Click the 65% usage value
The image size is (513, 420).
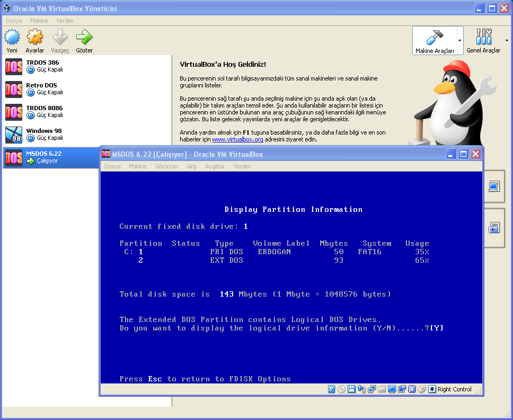422,260
